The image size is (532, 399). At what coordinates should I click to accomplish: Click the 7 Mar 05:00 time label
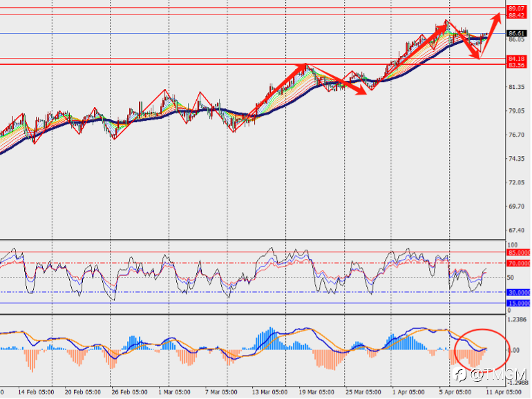[x=221, y=392]
